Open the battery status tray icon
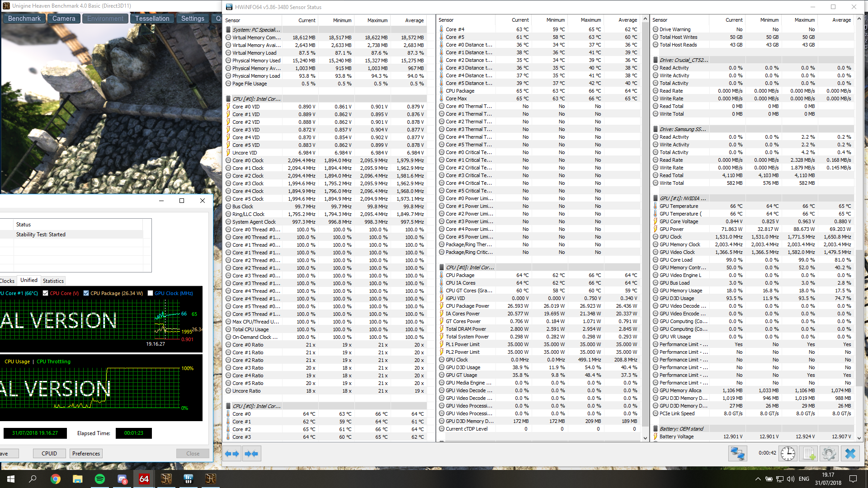 [769, 479]
